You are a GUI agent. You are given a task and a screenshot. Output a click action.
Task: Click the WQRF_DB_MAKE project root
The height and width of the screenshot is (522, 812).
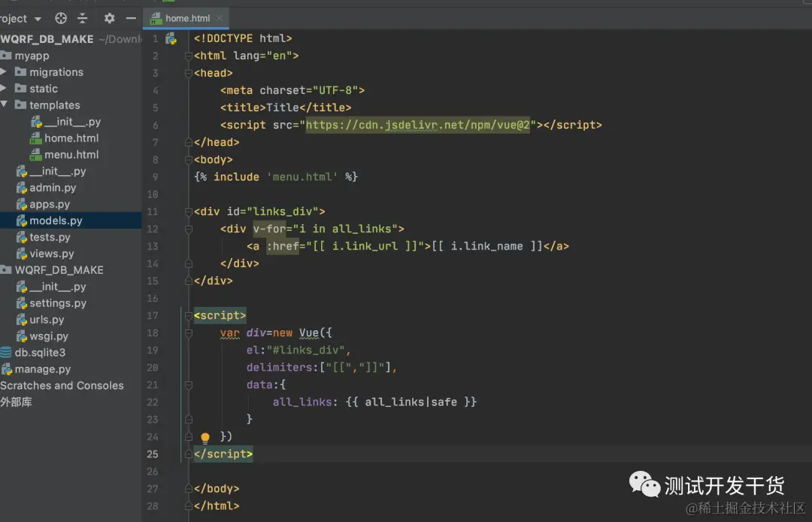(47, 39)
